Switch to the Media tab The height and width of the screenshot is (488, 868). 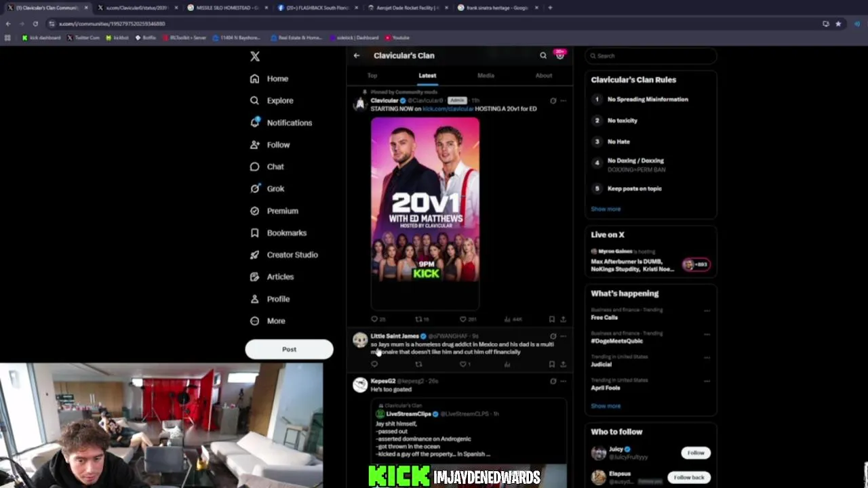pos(486,76)
